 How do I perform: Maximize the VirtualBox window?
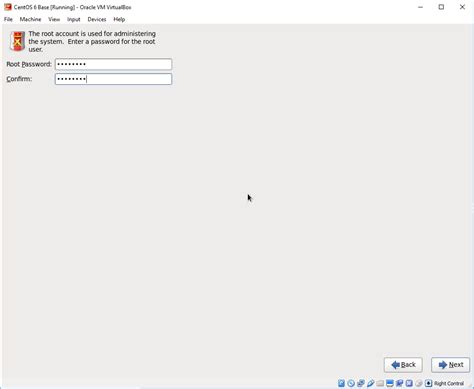point(441,7)
